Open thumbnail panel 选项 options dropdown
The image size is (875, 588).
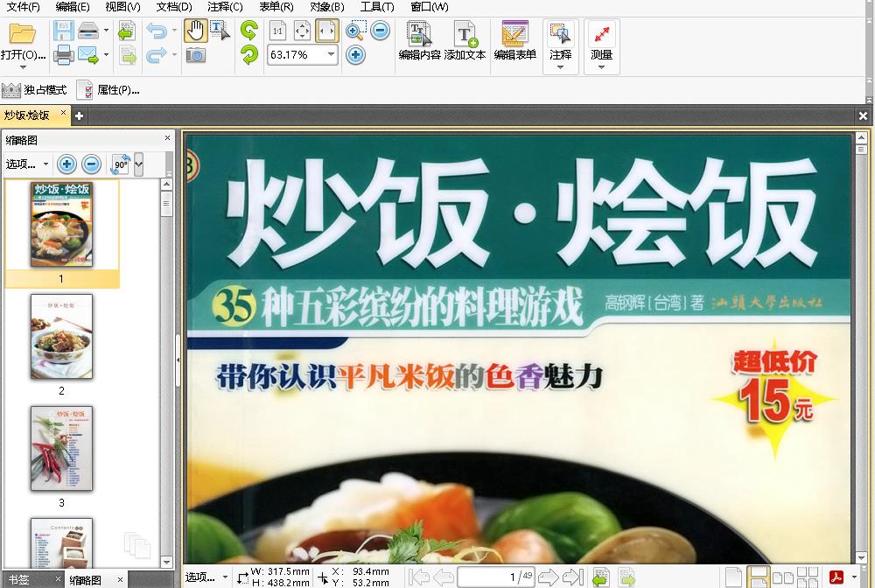27,164
